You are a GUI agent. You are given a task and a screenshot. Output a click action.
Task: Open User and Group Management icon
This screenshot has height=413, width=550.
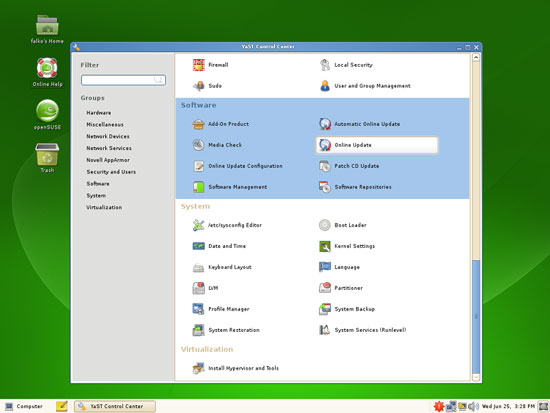[325, 86]
